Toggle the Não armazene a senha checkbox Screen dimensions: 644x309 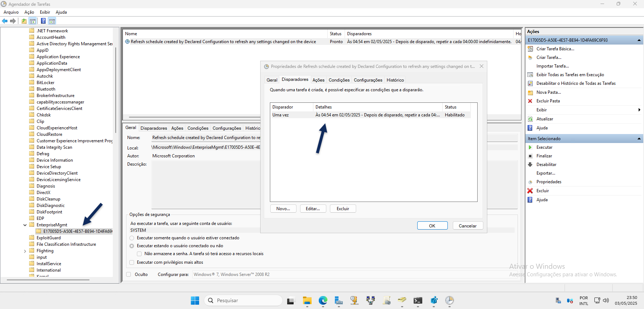coord(139,254)
